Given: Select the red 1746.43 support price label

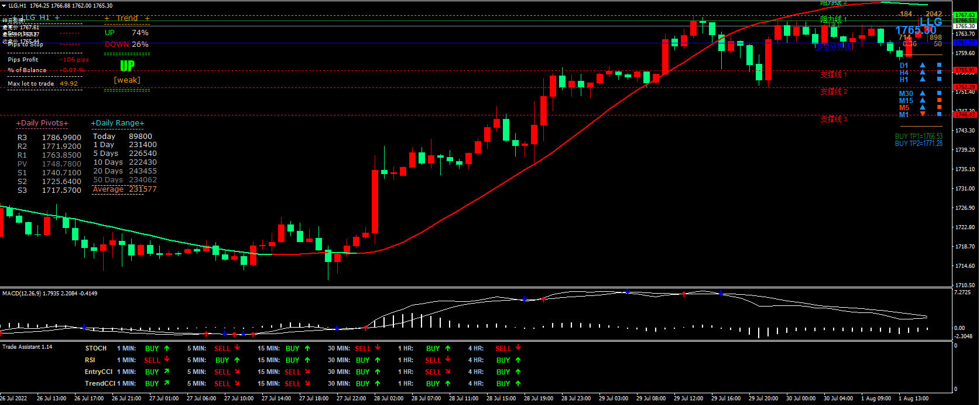Looking at the screenshot, I should tap(965, 115).
